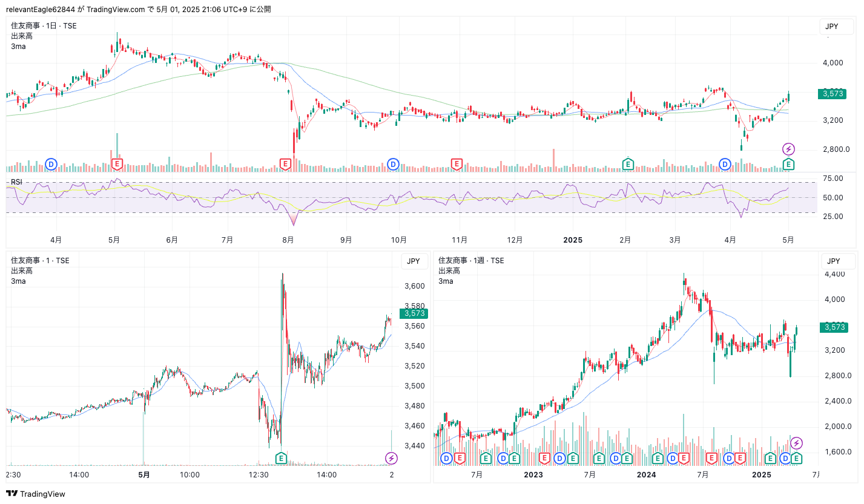Open the green earnings marker at May 2025 on daily chart

point(788,164)
